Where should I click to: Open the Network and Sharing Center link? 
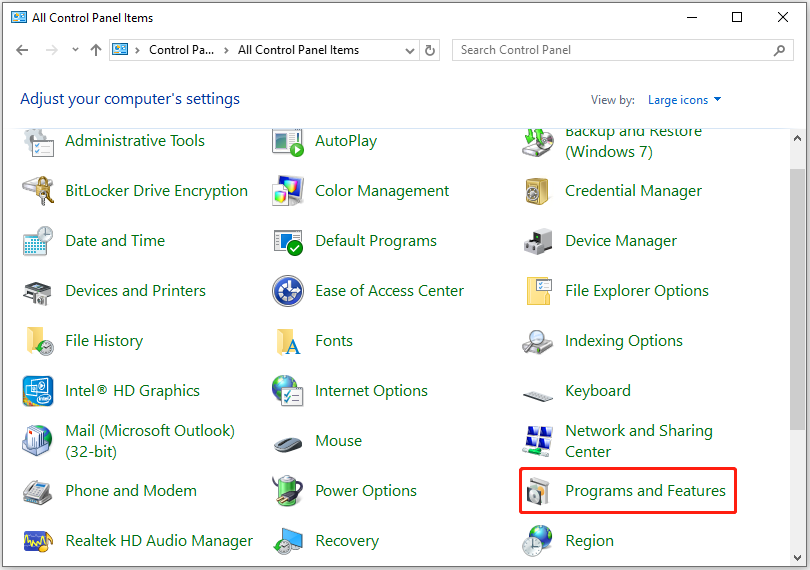point(639,441)
